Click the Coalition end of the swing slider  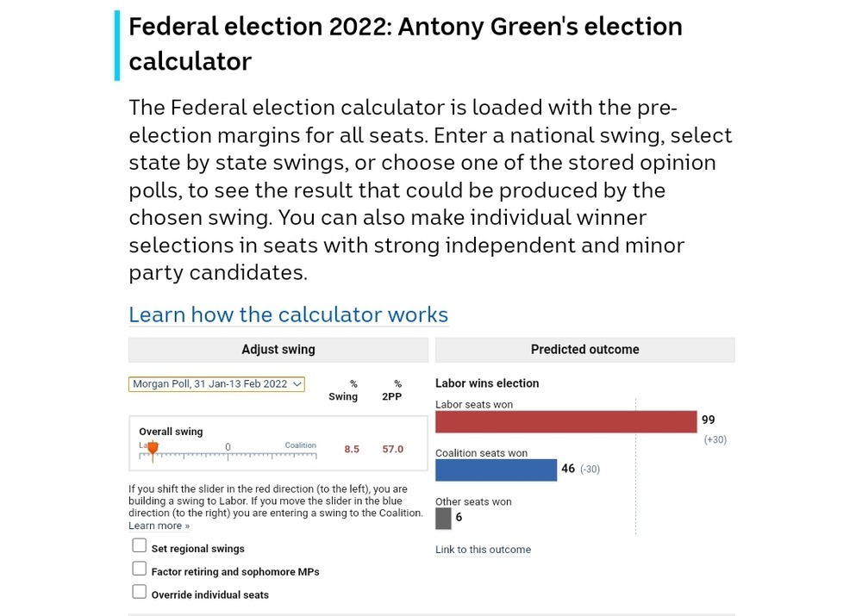pyautogui.click(x=315, y=453)
